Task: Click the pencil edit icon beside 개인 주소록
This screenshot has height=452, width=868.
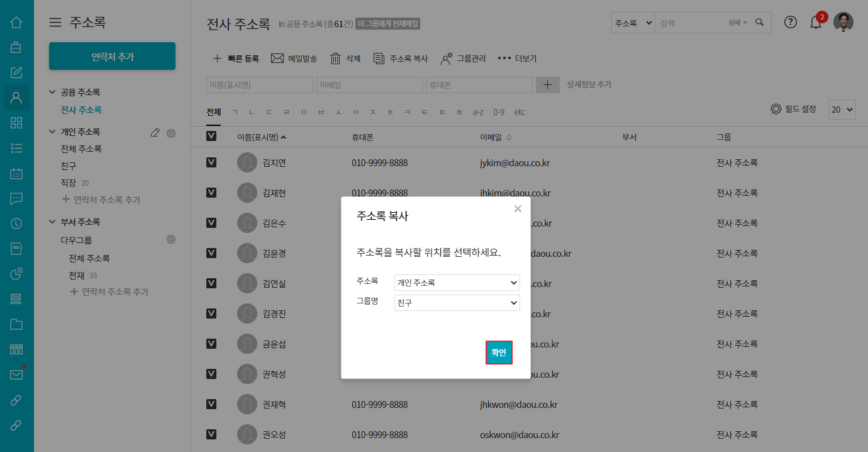Action: click(155, 132)
